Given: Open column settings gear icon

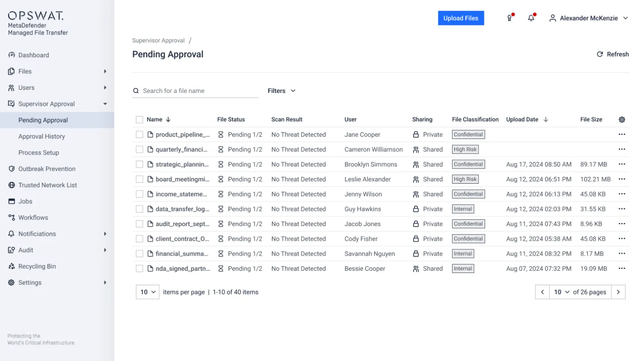Looking at the screenshot, I should click(x=622, y=119).
